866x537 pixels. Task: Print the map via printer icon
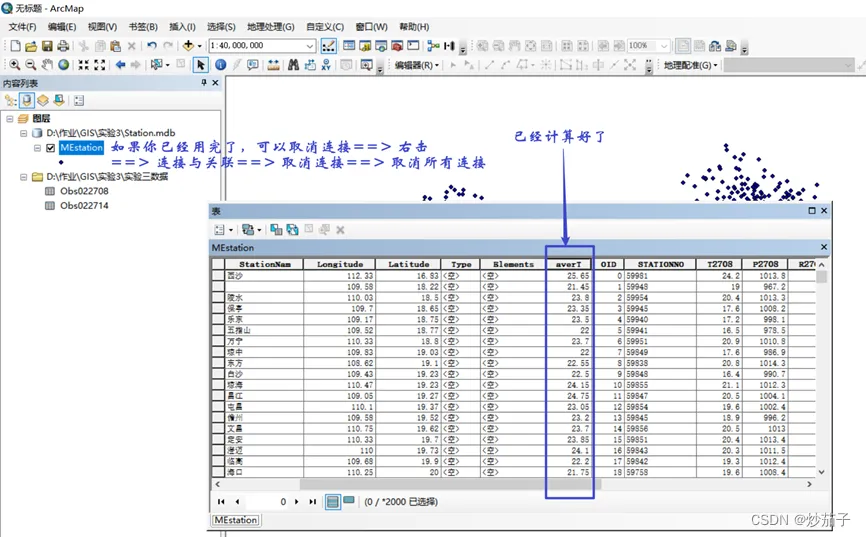tap(63, 46)
